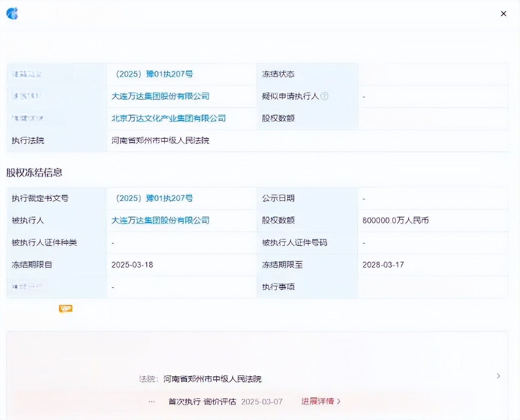Click the orange VIP badge
Screen dimensions: 520x420
point(65,308)
